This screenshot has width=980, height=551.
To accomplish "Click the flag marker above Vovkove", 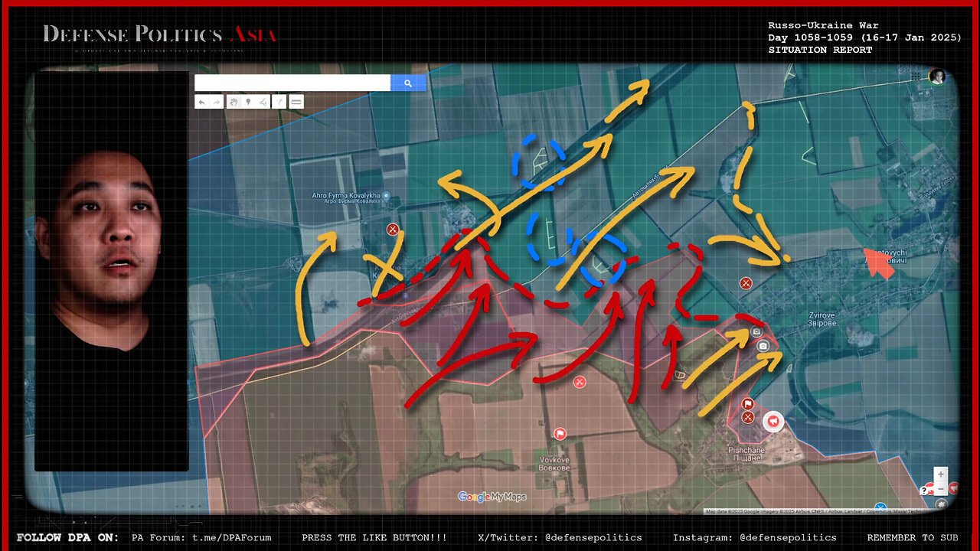I will pyautogui.click(x=560, y=434).
